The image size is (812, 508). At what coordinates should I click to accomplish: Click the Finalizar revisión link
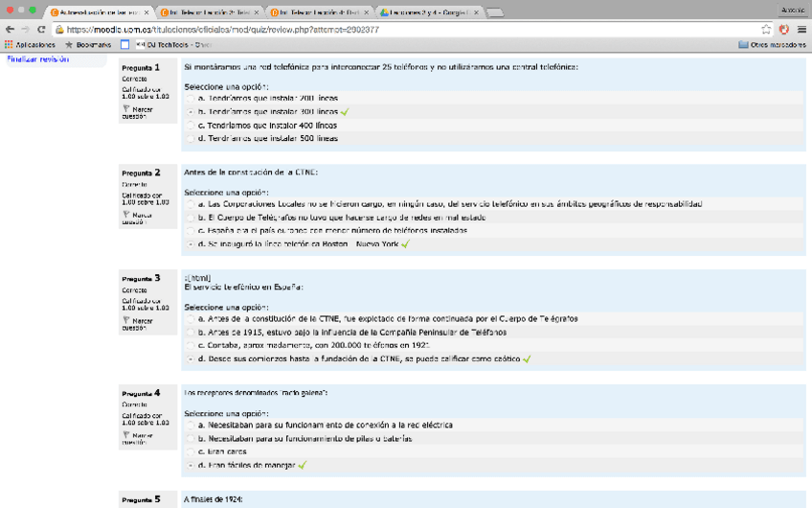[36, 59]
